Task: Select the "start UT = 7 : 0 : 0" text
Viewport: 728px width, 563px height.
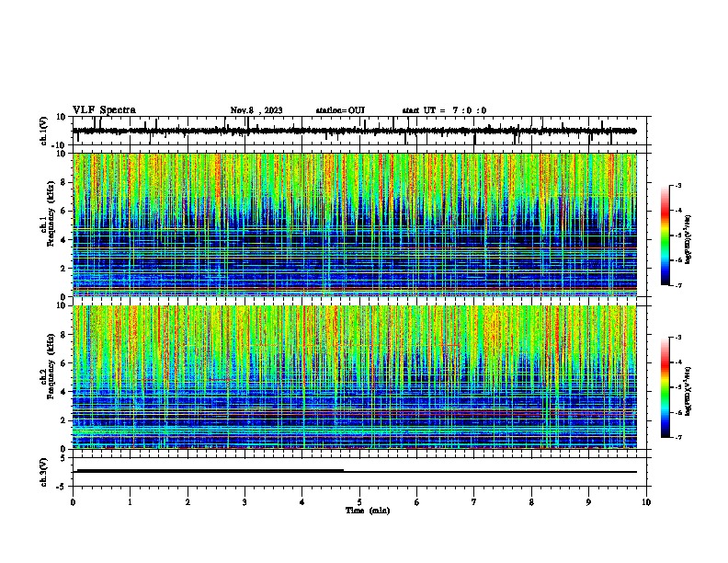Action: coord(444,110)
